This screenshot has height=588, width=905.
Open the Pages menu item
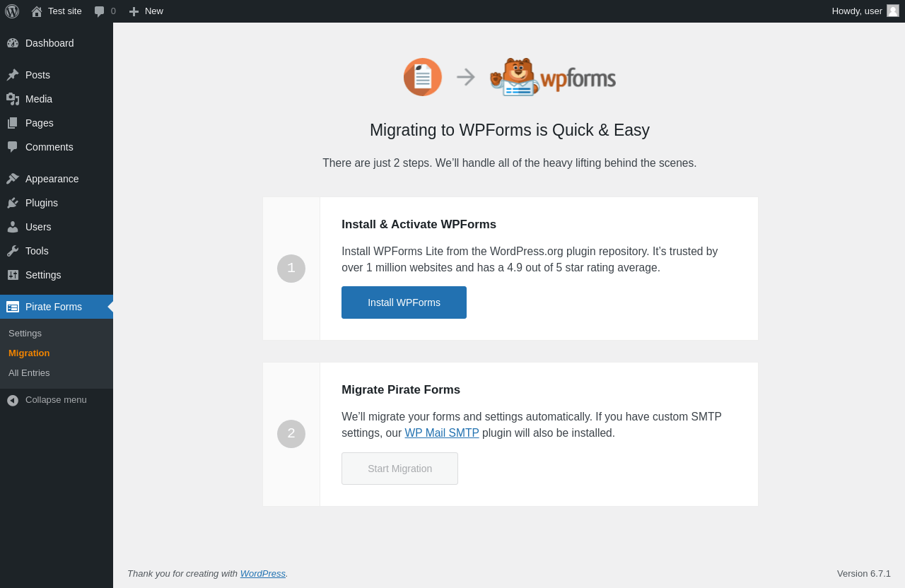tap(39, 123)
